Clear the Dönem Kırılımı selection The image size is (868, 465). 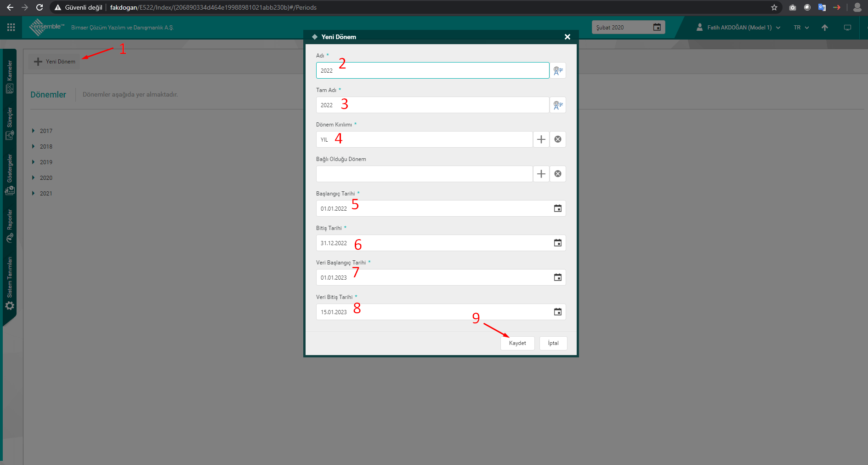coord(558,139)
